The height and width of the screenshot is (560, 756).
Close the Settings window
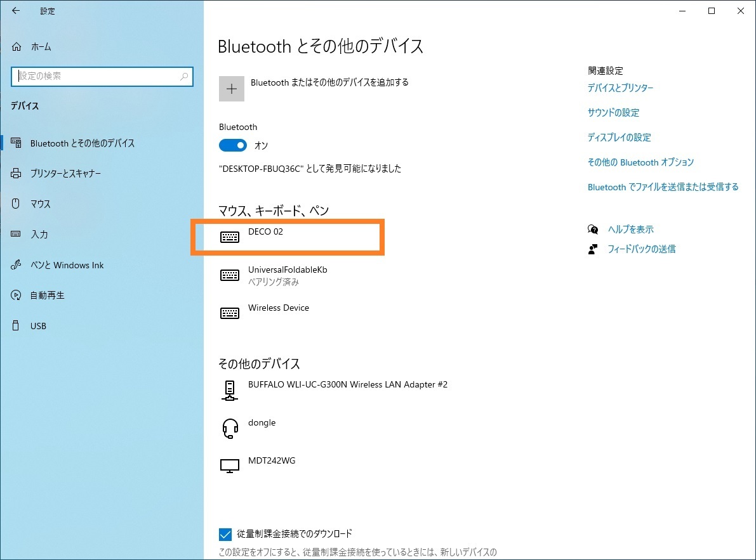pos(741,11)
